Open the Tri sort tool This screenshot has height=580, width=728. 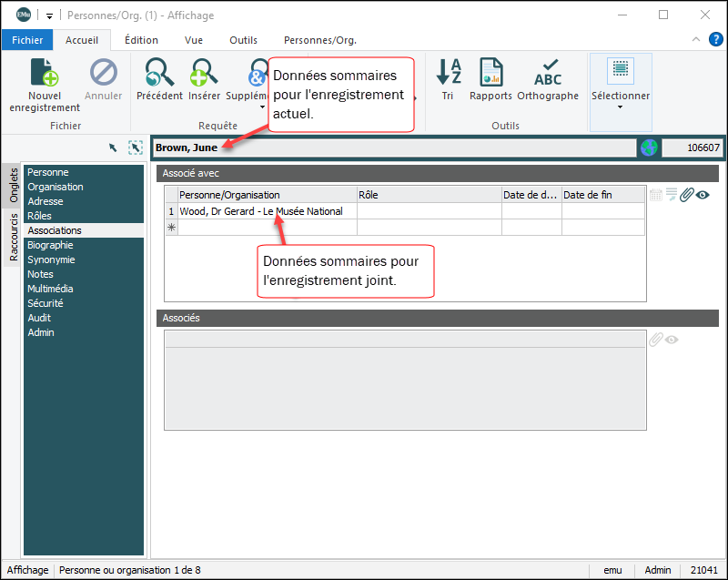tap(448, 73)
